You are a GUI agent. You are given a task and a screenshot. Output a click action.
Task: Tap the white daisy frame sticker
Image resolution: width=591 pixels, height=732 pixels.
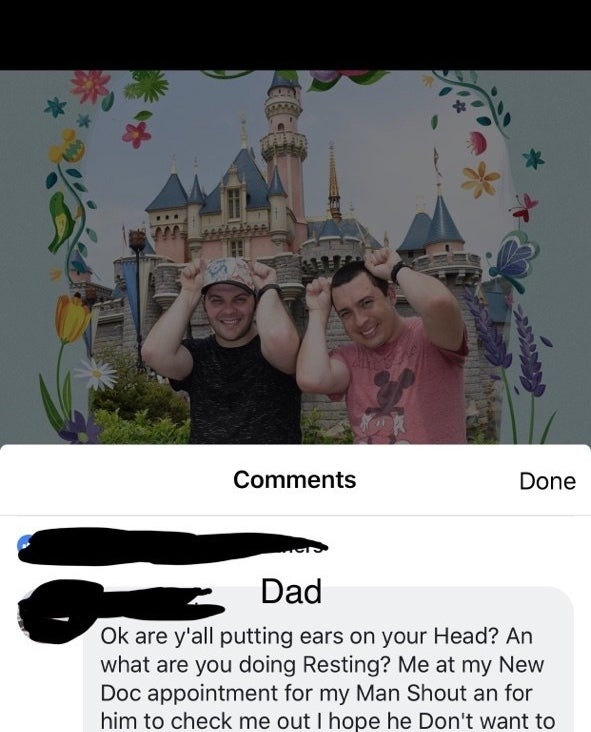[96, 373]
